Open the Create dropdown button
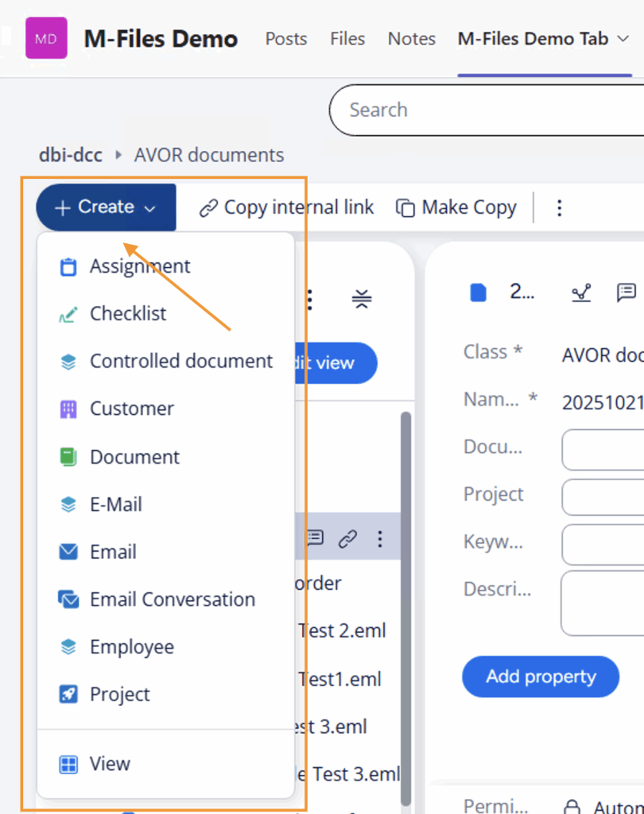 (x=106, y=207)
